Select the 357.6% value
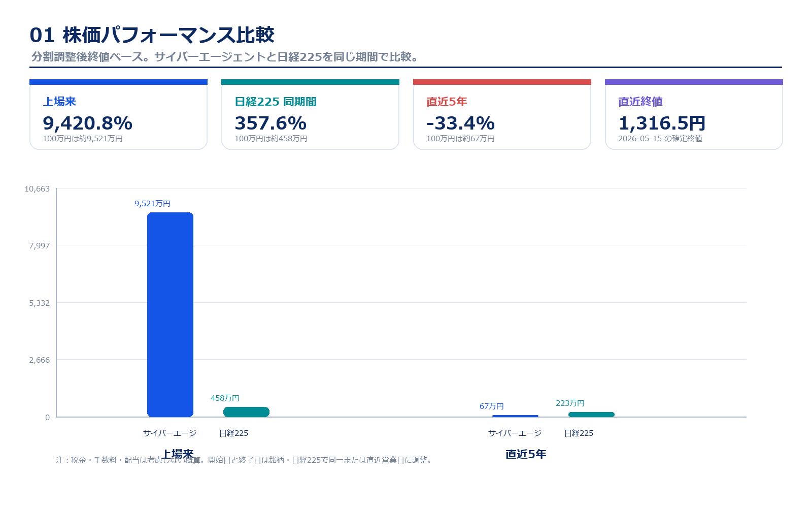 (270, 123)
